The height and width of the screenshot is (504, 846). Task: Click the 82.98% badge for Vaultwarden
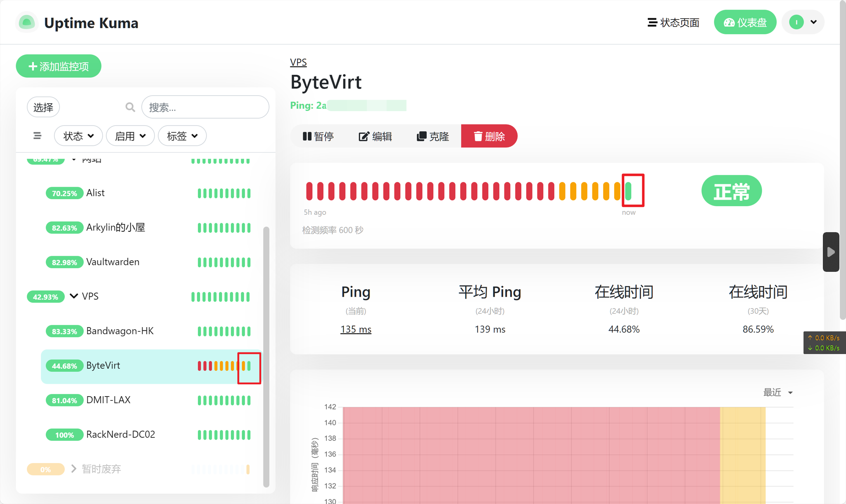click(x=64, y=262)
